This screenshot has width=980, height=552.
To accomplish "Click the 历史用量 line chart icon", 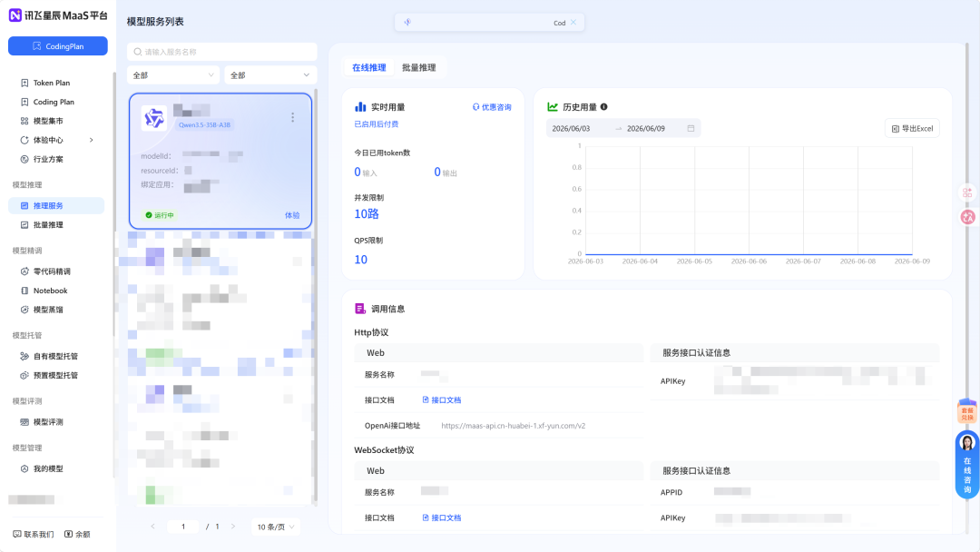I will click(553, 107).
